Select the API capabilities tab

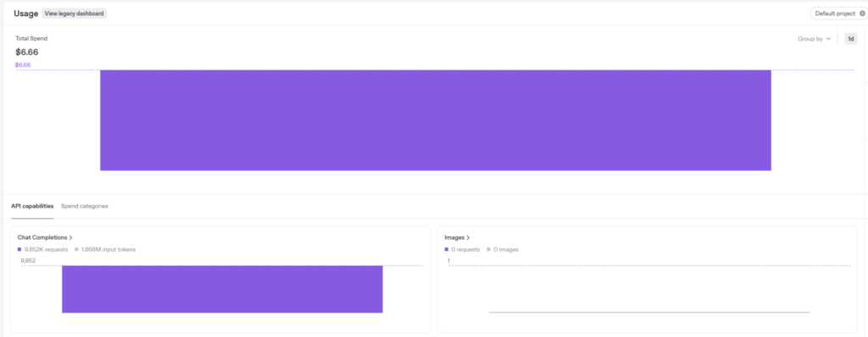click(x=32, y=206)
